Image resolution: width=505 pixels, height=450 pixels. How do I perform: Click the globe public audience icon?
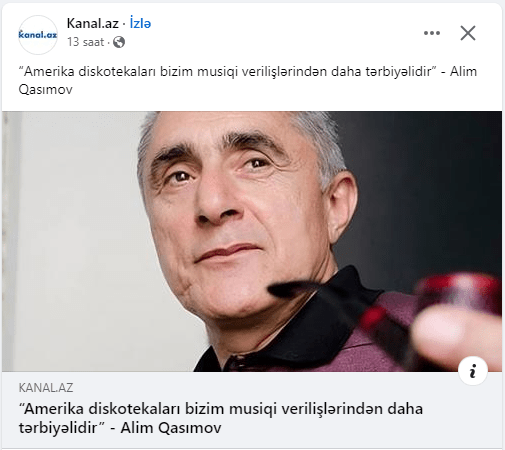tap(119, 42)
